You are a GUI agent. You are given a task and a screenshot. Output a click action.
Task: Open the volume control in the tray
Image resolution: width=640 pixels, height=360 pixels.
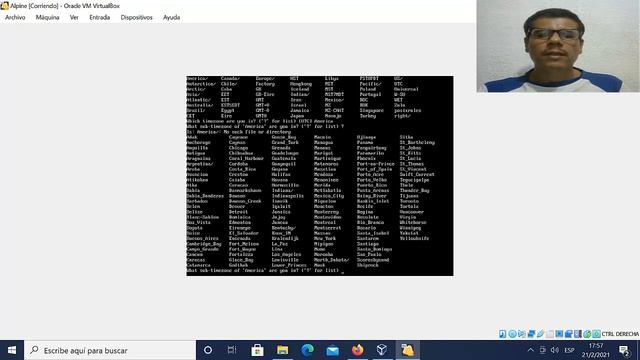555,350
